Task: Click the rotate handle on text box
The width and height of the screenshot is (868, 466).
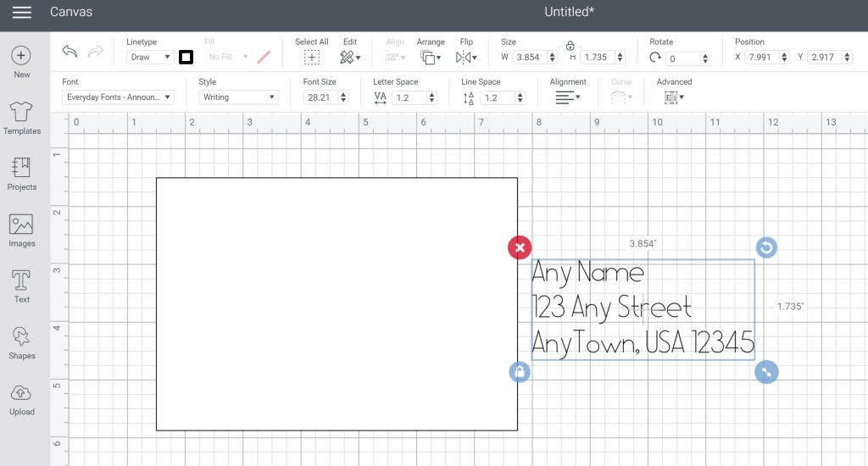Action: tap(766, 247)
